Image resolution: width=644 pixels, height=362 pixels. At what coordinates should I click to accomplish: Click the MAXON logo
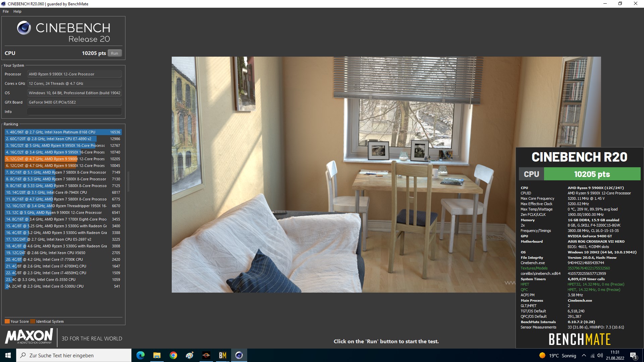click(29, 336)
